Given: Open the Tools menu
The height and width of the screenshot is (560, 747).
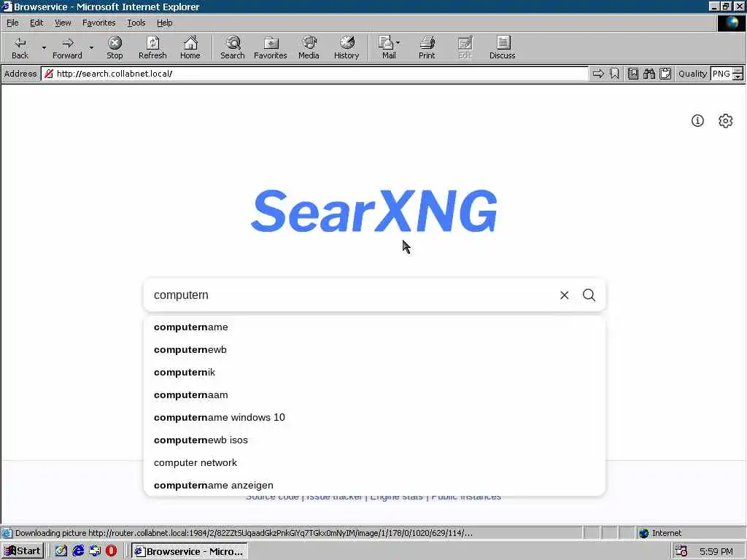Looking at the screenshot, I should [x=136, y=23].
